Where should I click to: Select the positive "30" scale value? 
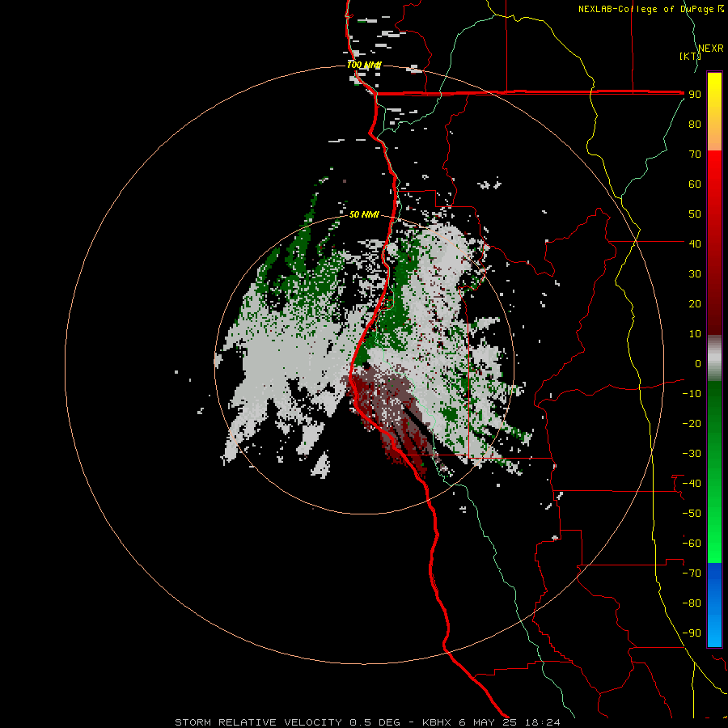(x=695, y=274)
